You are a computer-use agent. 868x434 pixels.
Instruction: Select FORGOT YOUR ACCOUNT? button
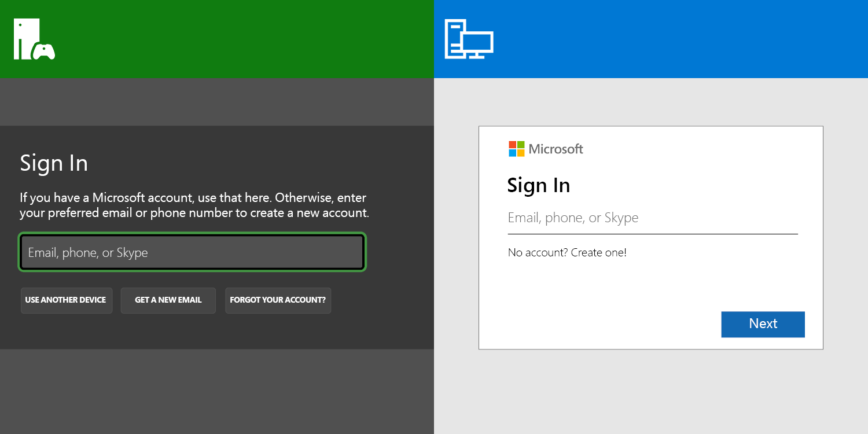[278, 300]
